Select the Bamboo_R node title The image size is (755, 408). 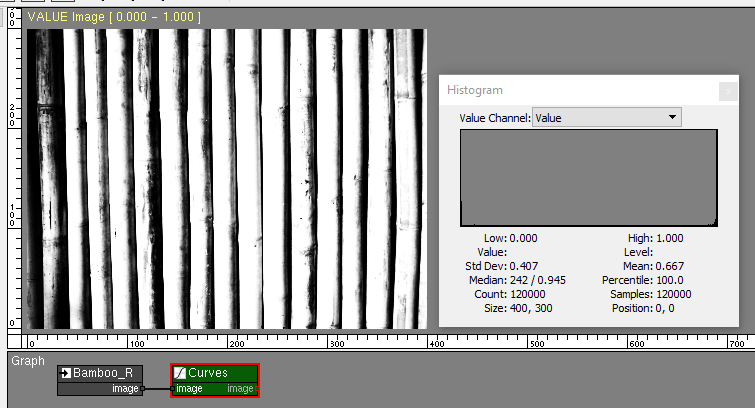(103, 373)
